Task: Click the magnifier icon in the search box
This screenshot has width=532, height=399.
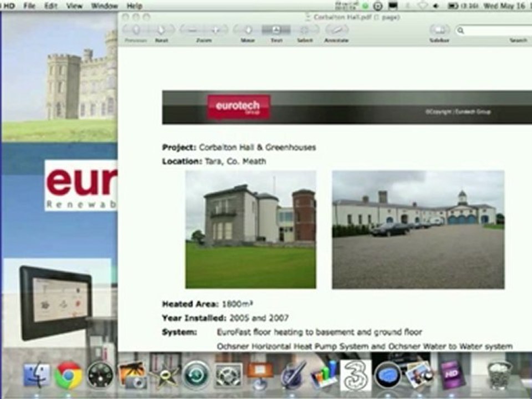Action: click(x=461, y=30)
